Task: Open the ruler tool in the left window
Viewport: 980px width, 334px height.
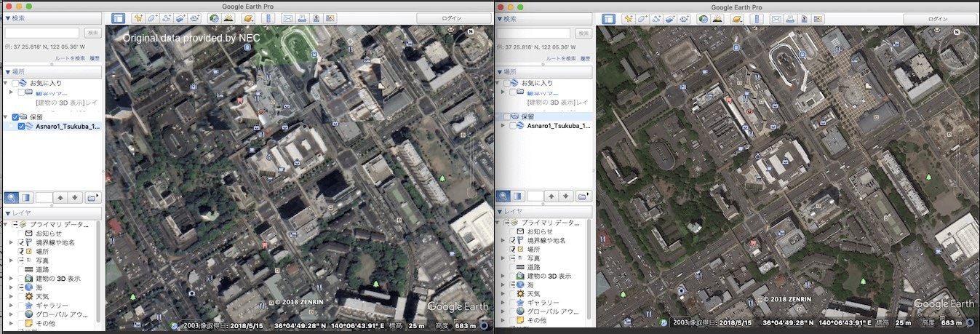Action: [x=267, y=18]
